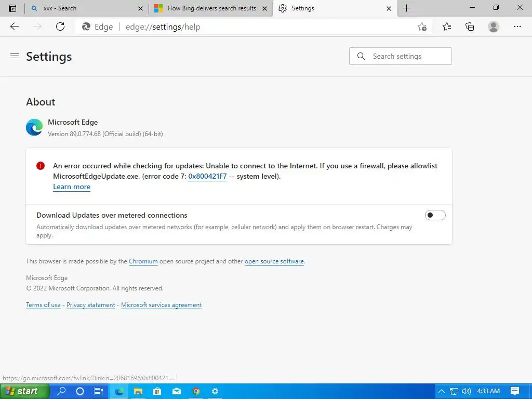Open the Learn more link
532x399 pixels.
pos(72,187)
